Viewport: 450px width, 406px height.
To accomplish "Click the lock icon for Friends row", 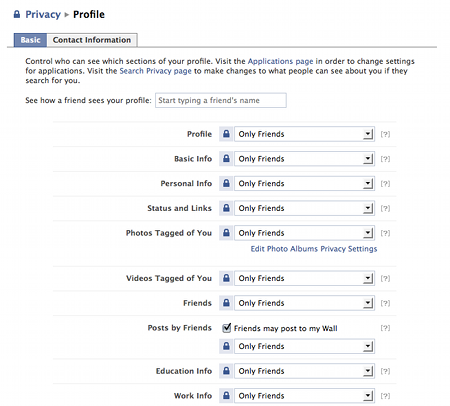I will pyautogui.click(x=226, y=303).
